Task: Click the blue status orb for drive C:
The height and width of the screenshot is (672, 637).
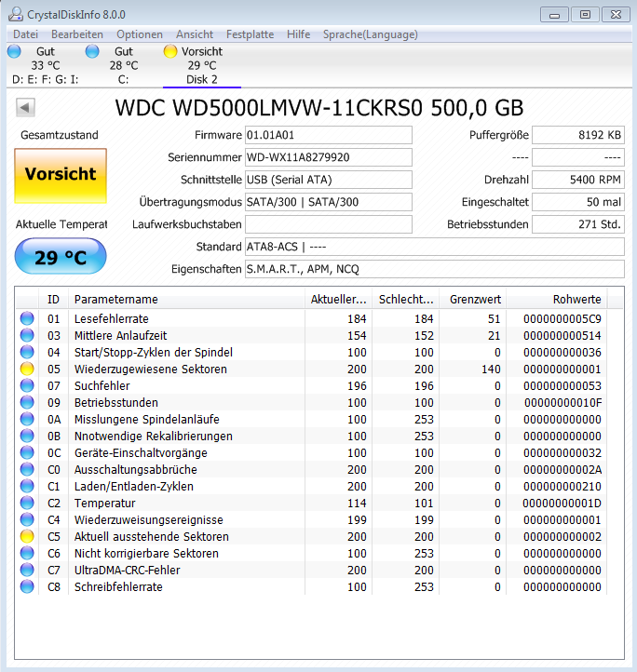Action: [x=92, y=51]
